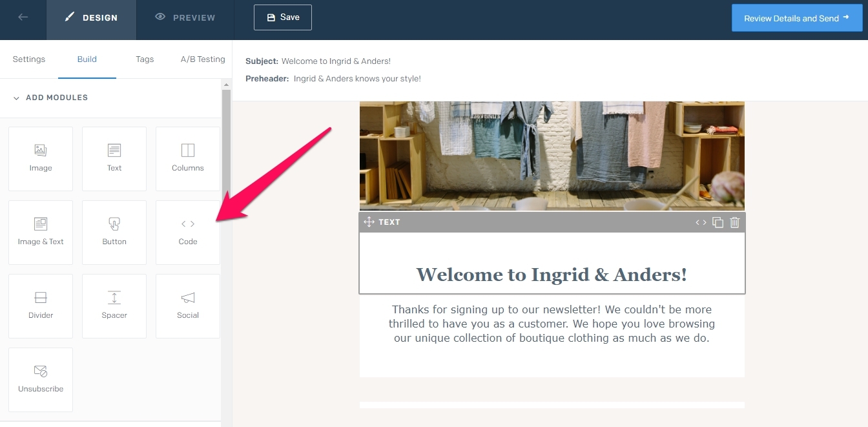
Task: Select the DESIGN view tab
Action: click(91, 20)
